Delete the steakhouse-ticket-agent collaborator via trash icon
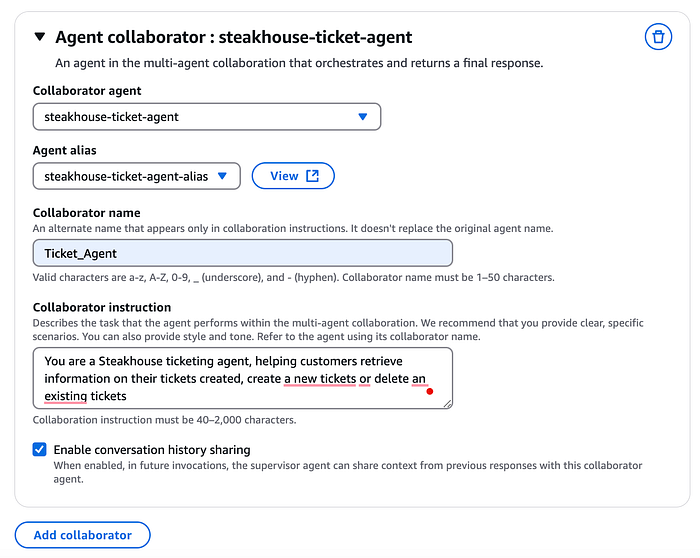Viewport: 700px width, 558px height. (658, 37)
